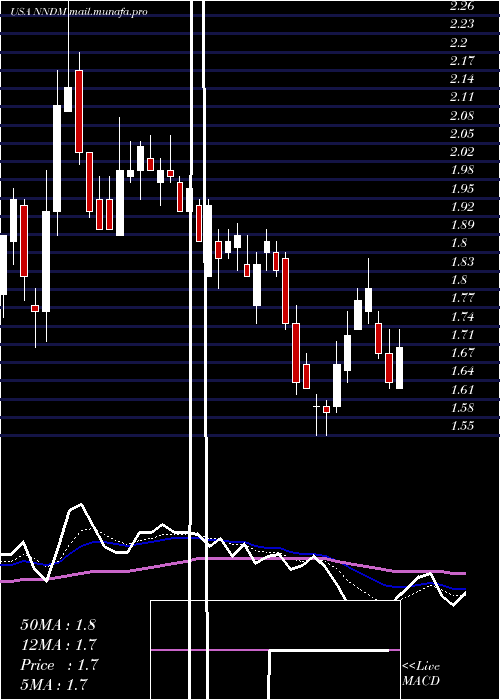
Task: Click the 12MA : 1.7 readout
Action: click(59, 645)
